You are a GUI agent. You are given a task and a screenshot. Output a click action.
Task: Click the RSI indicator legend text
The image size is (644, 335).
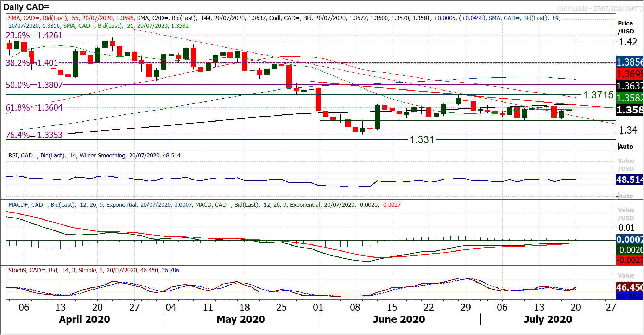[94, 155]
